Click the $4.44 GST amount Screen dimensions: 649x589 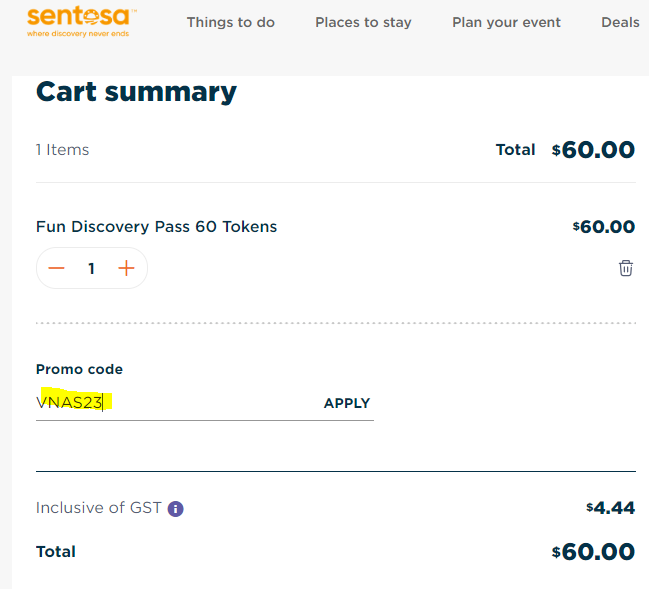coord(610,508)
